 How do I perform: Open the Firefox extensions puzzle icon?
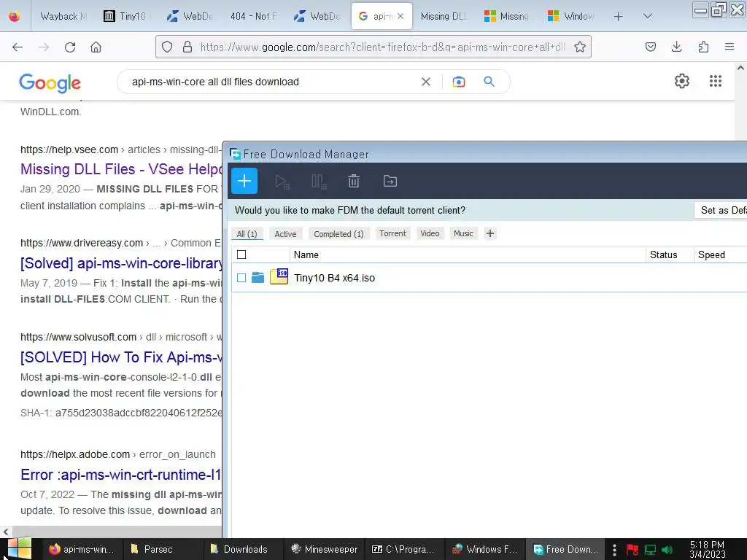coord(703,47)
